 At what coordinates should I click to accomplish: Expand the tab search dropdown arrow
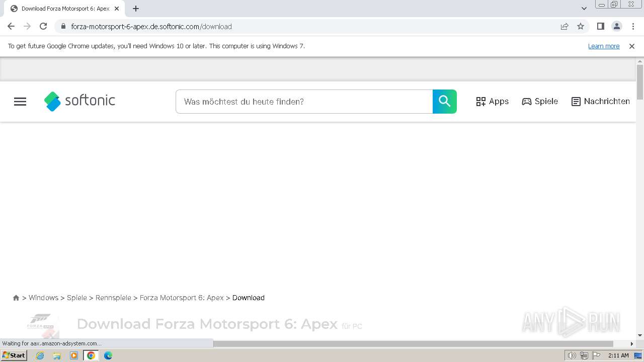(x=584, y=9)
